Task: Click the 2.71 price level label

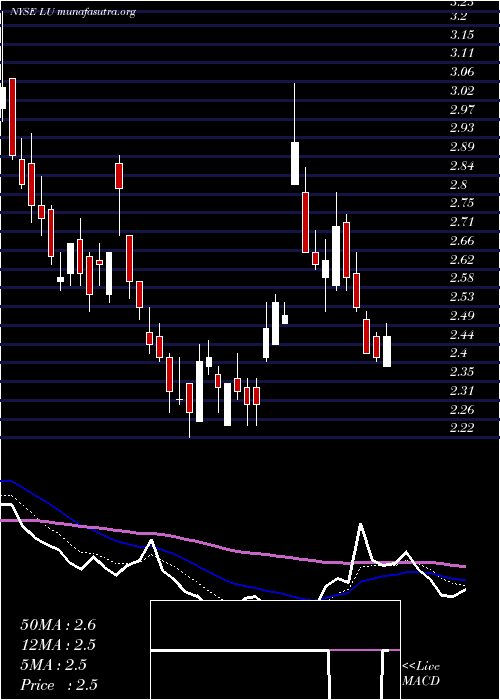Action: pyautogui.click(x=462, y=222)
